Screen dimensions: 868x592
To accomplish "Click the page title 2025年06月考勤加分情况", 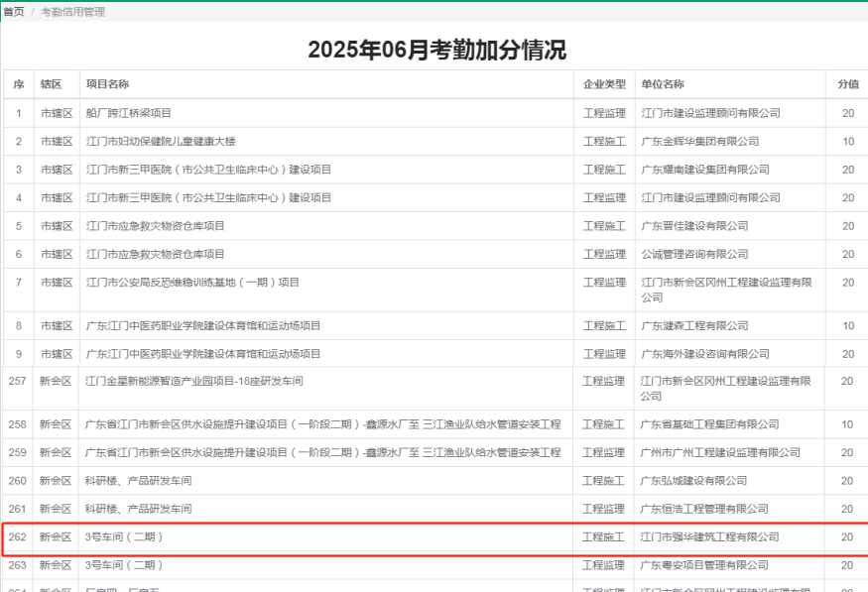I will [x=436, y=50].
